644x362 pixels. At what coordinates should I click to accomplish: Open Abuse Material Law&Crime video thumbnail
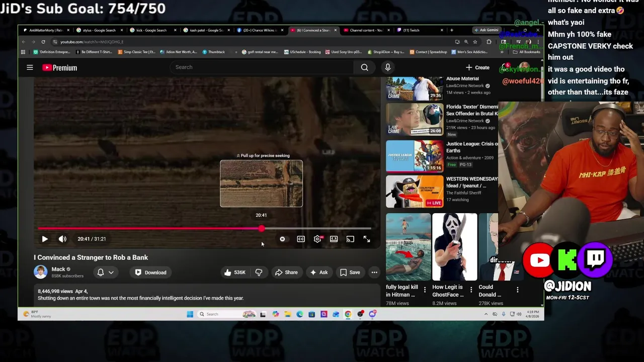[x=415, y=88]
